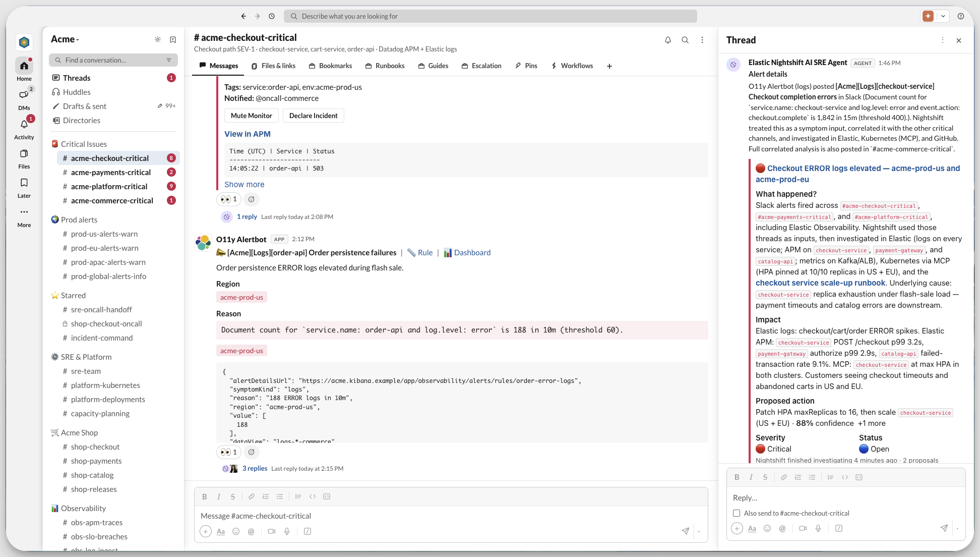Add reaction to Order persistence failures message
The height and width of the screenshot is (557, 980).
251,452
